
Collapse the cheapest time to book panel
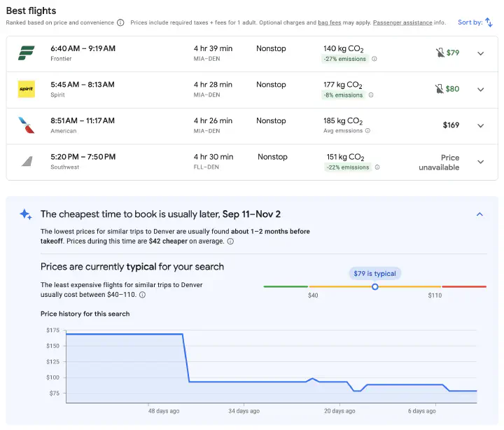coord(479,214)
